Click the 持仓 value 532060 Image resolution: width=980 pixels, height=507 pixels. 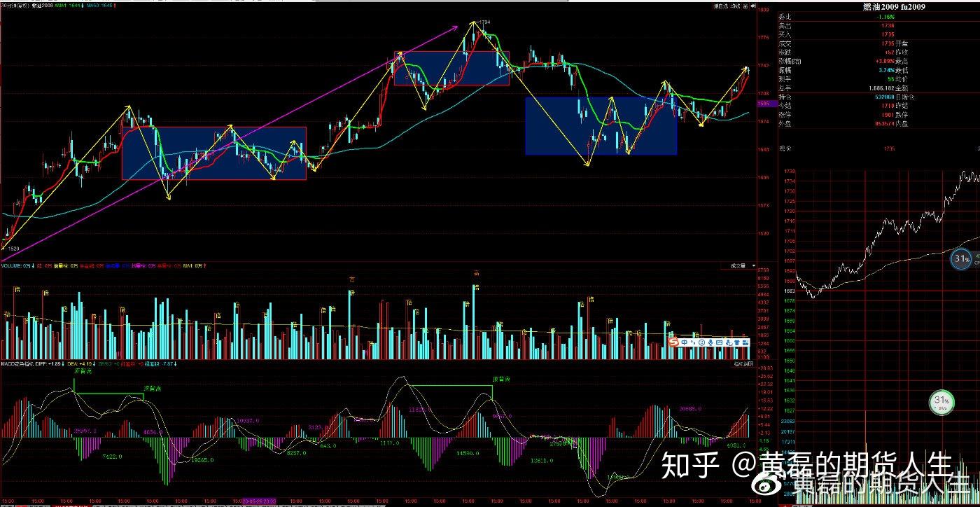(885, 97)
